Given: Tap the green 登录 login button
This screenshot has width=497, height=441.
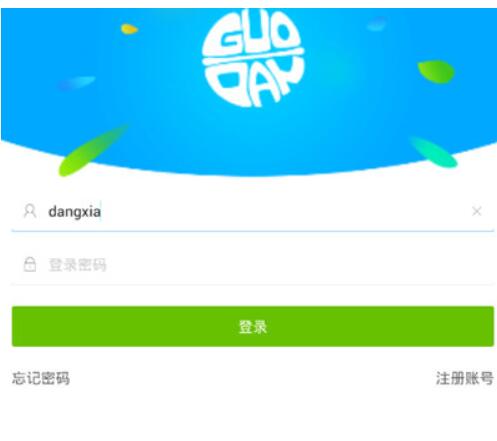Looking at the screenshot, I should pos(253,326).
